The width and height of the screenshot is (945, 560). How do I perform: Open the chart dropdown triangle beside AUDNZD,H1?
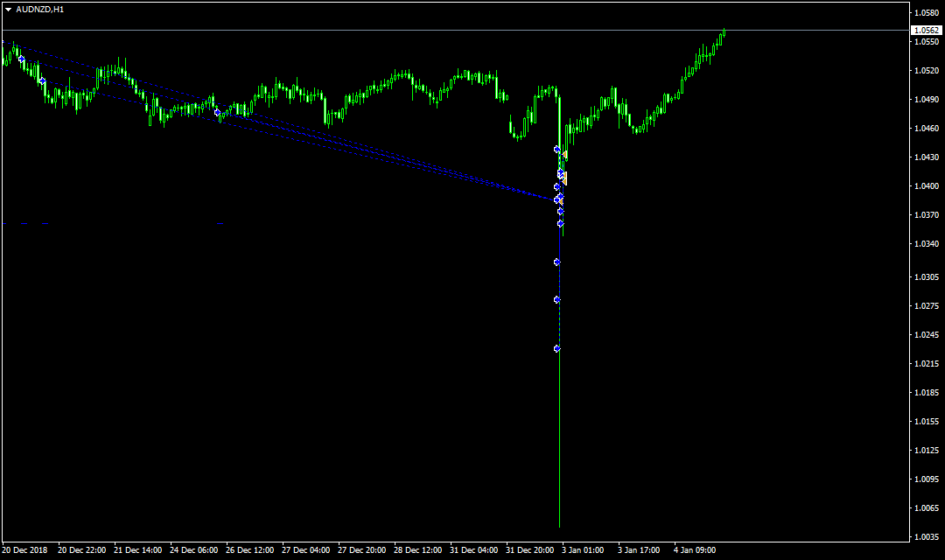(x=9, y=10)
